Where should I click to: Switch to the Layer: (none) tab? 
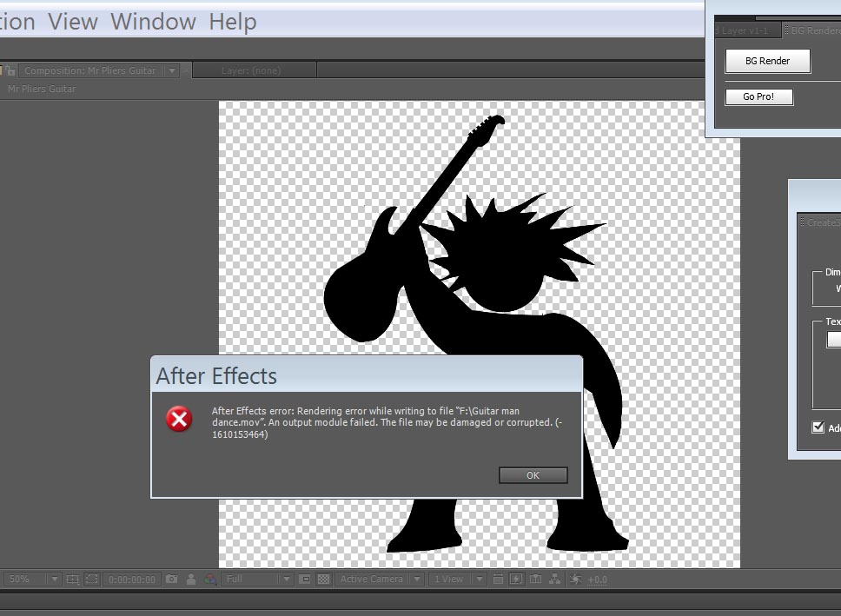(250, 70)
